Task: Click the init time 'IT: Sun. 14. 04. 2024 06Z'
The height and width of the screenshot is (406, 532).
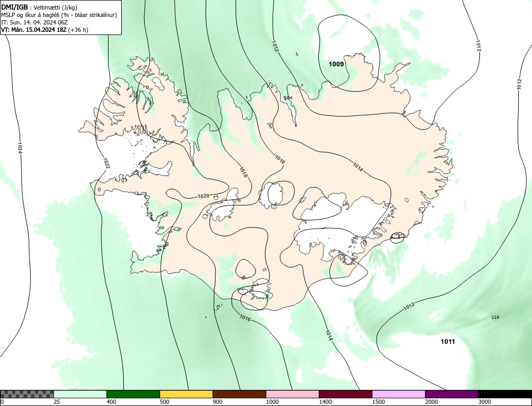Action: pos(34,22)
